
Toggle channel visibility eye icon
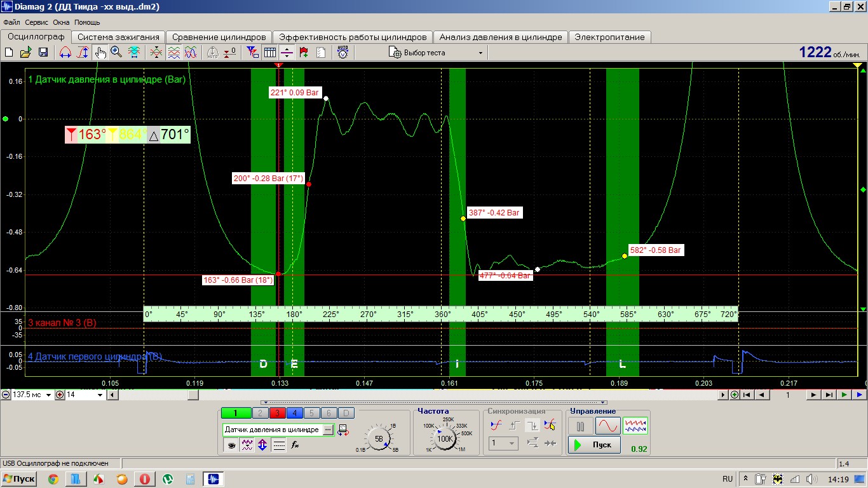(231, 445)
